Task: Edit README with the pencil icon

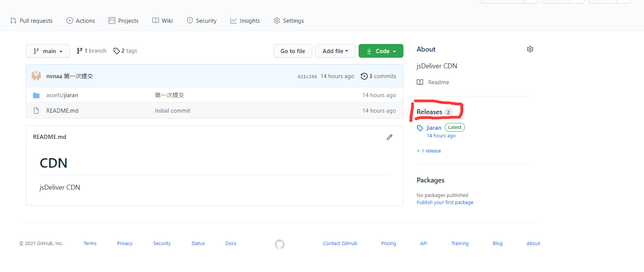Action: click(x=389, y=137)
